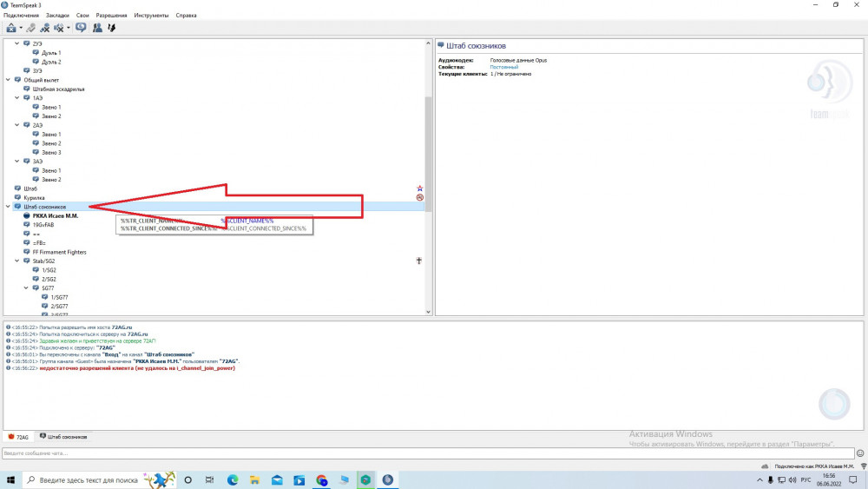Select the Курилка channel
The width and height of the screenshot is (868, 489).
point(35,198)
